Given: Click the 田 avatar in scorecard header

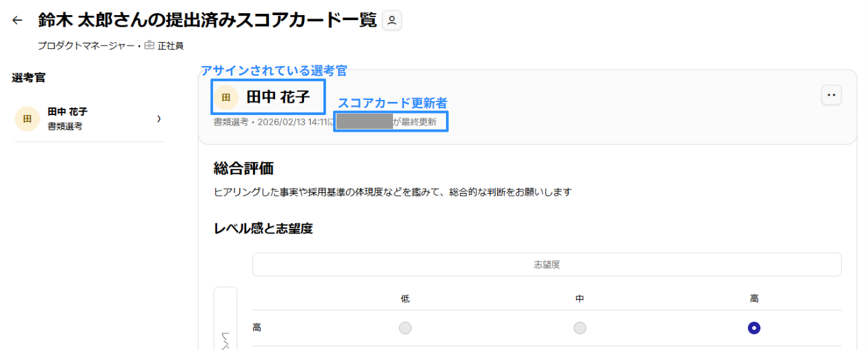Looking at the screenshot, I should [226, 97].
